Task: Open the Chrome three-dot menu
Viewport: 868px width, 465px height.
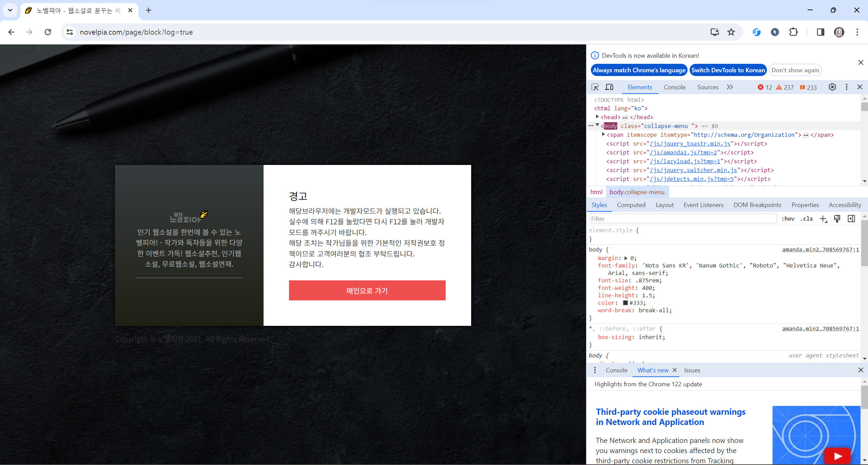Action: click(857, 32)
